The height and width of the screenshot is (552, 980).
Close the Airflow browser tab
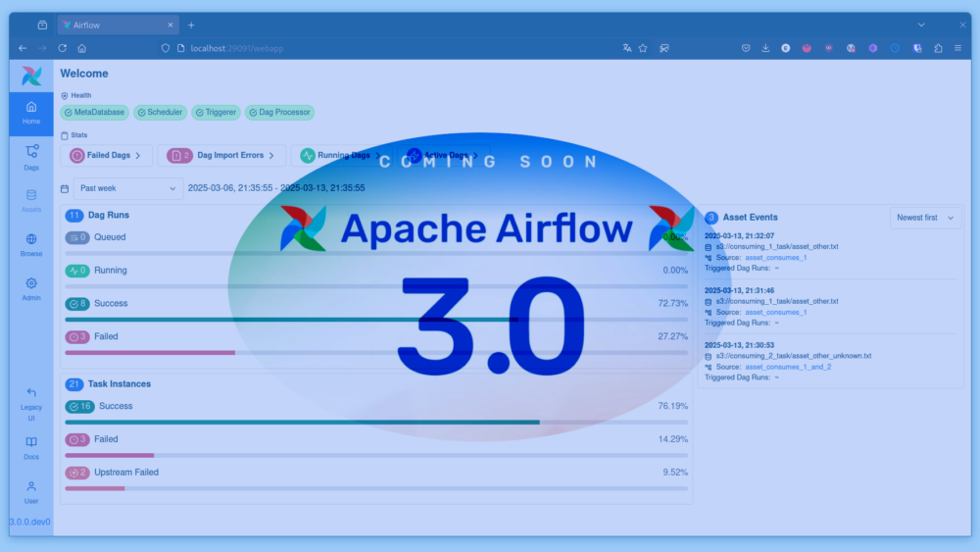coord(170,25)
